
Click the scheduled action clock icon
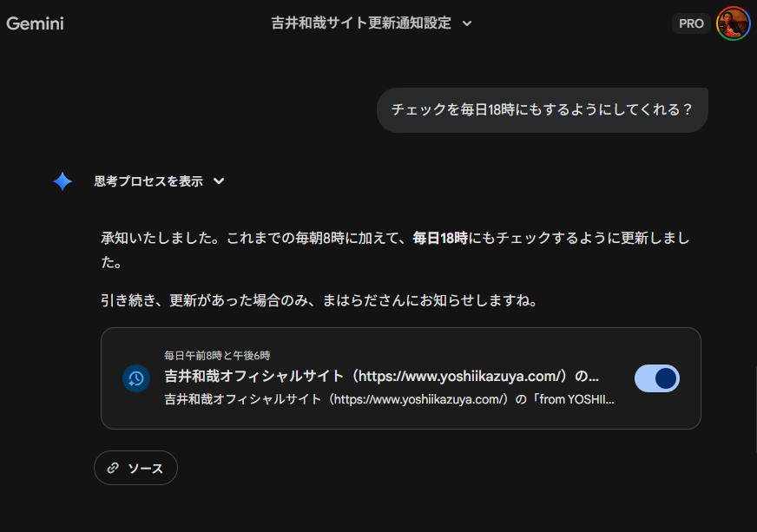136,378
